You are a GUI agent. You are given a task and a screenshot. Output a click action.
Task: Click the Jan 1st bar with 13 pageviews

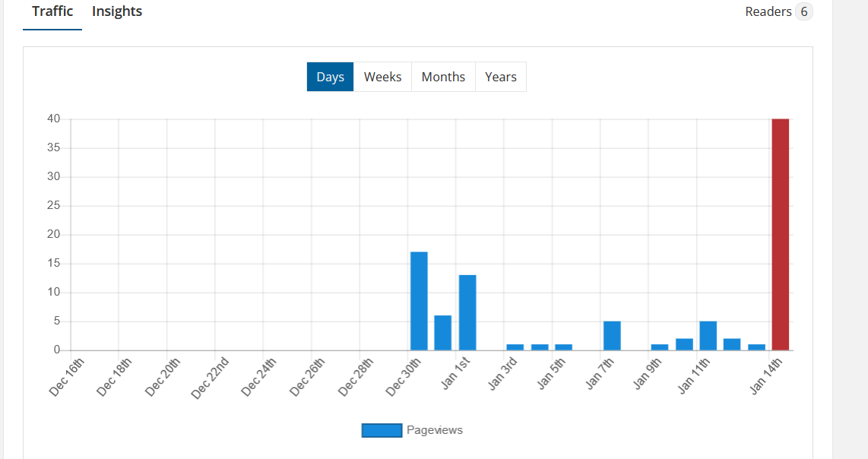(467, 312)
